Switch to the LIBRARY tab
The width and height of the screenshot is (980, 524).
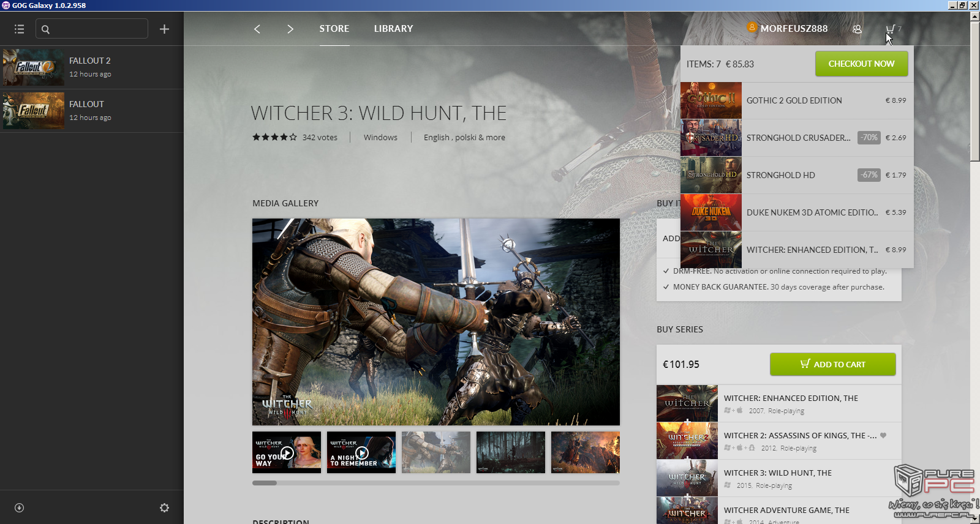[394, 29]
